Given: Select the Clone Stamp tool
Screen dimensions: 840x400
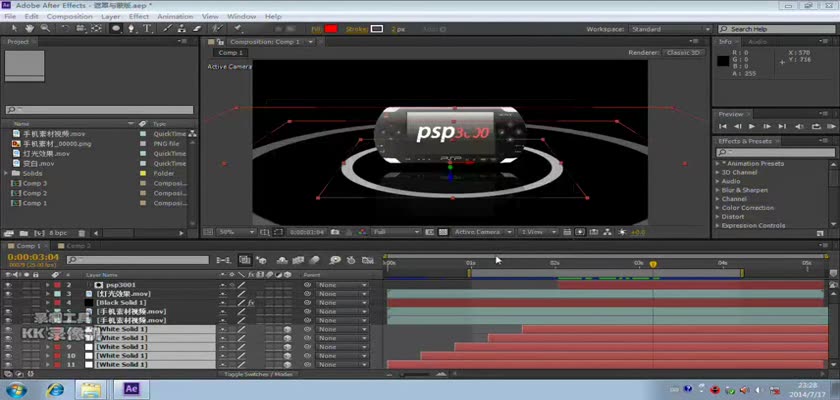Looking at the screenshot, I should pos(182,29).
